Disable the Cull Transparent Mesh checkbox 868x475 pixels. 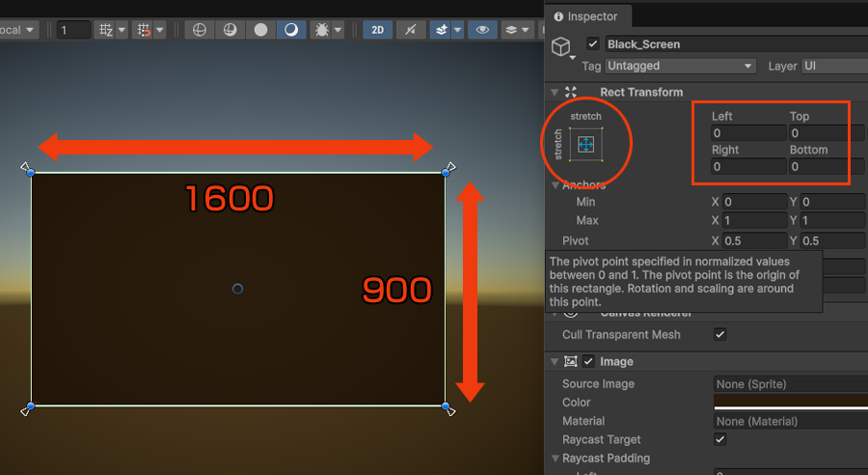[719, 335]
